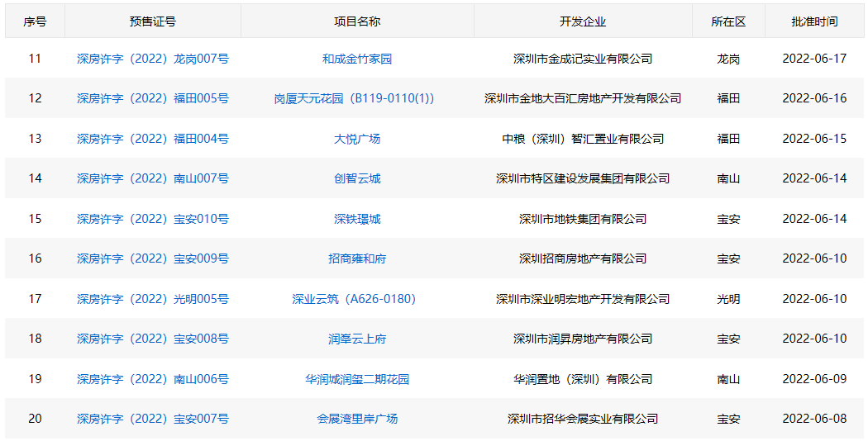This screenshot has width=868, height=441.
Task: Open project link 创智云城
Action: coord(357,178)
